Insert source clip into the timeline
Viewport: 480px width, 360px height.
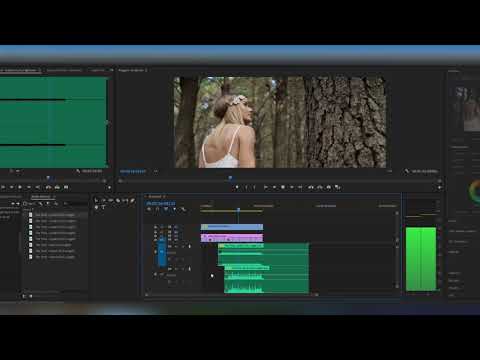(x=48, y=187)
